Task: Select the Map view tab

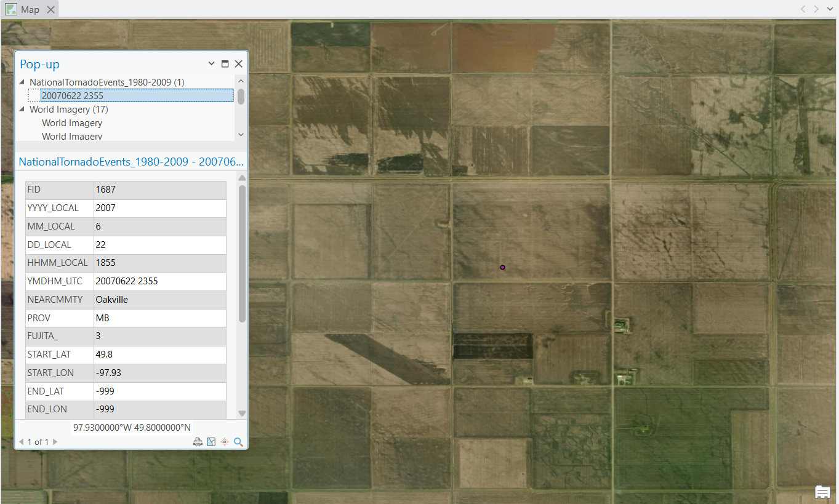Action: point(30,9)
